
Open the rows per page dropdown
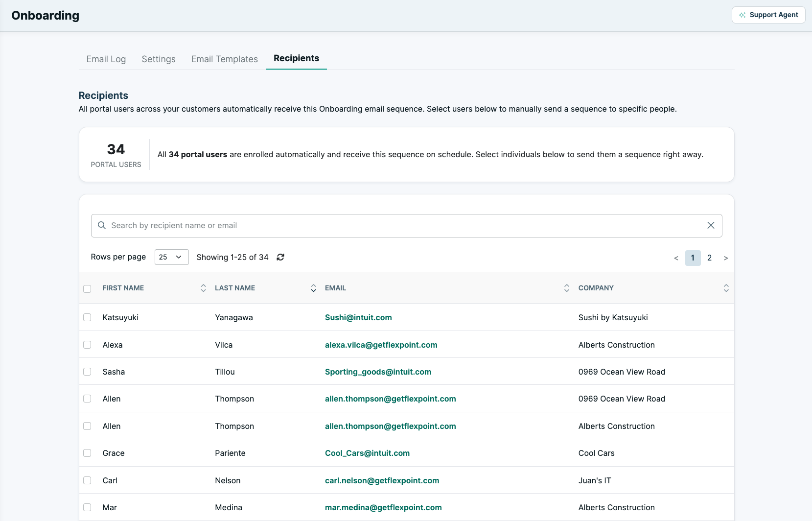(171, 257)
